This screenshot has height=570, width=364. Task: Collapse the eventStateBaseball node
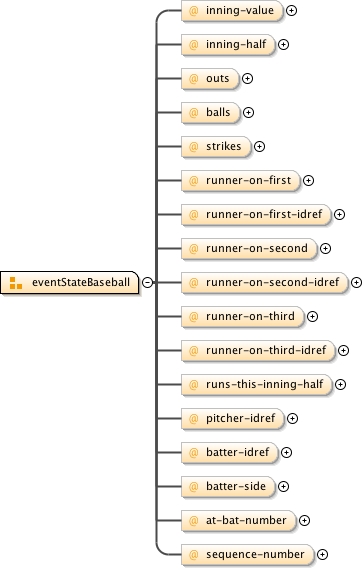147,282
